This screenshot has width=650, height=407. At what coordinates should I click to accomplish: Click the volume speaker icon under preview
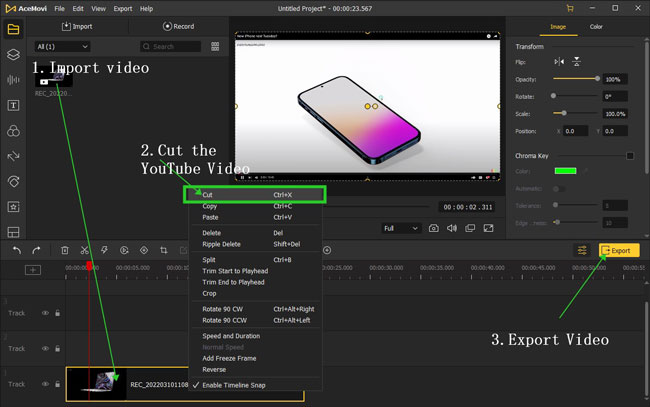(452, 228)
